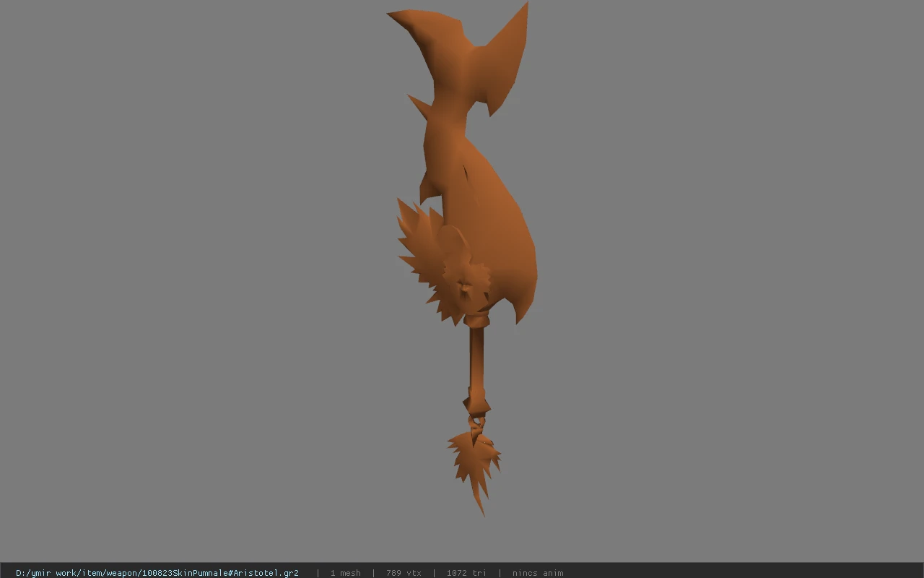This screenshot has height=578, width=924.
Task: Click the '1 mesh' status entry
Action: [x=346, y=573]
